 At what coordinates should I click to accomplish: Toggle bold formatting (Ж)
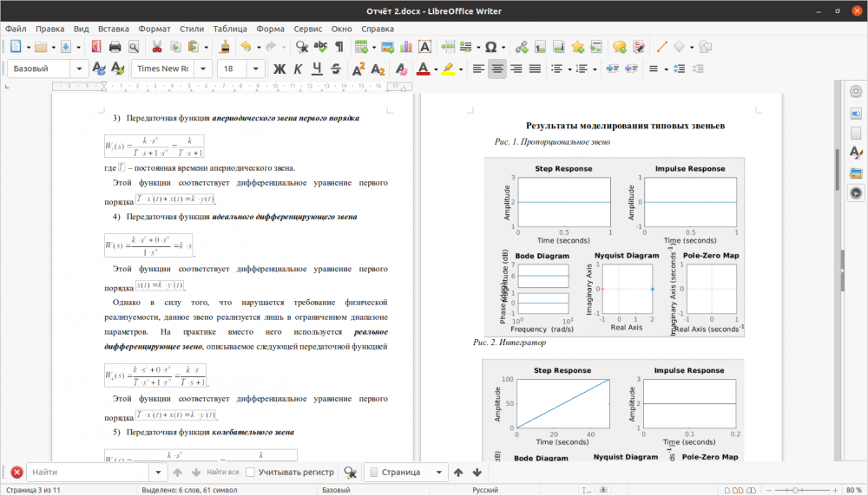point(279,69)
